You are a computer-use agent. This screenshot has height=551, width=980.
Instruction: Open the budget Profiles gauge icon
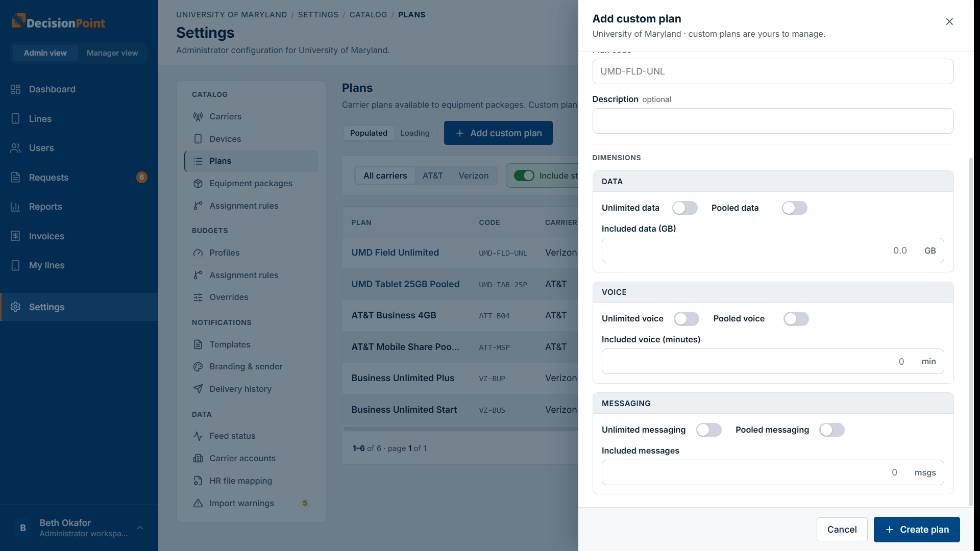point(198,253)
